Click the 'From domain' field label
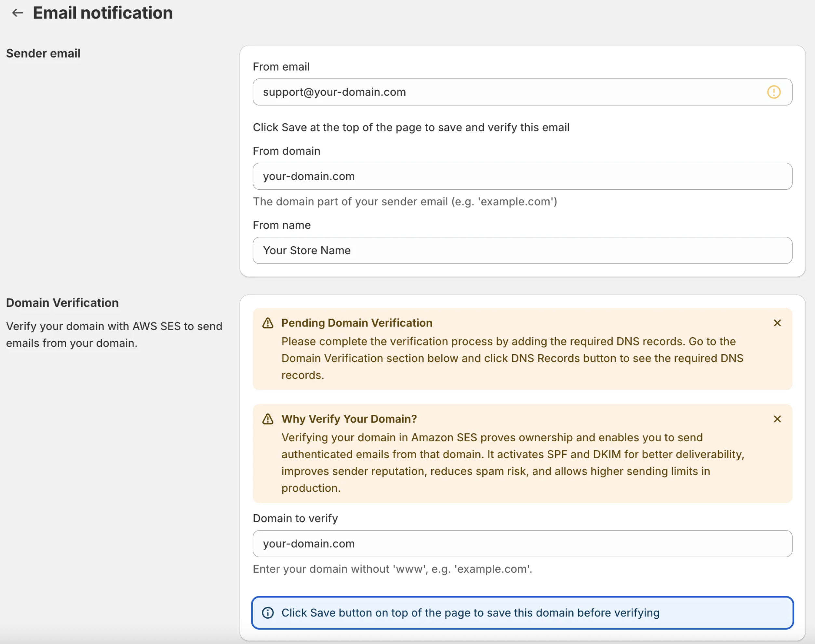This screenshot has height=644, width=815. (x=287, y=151)
